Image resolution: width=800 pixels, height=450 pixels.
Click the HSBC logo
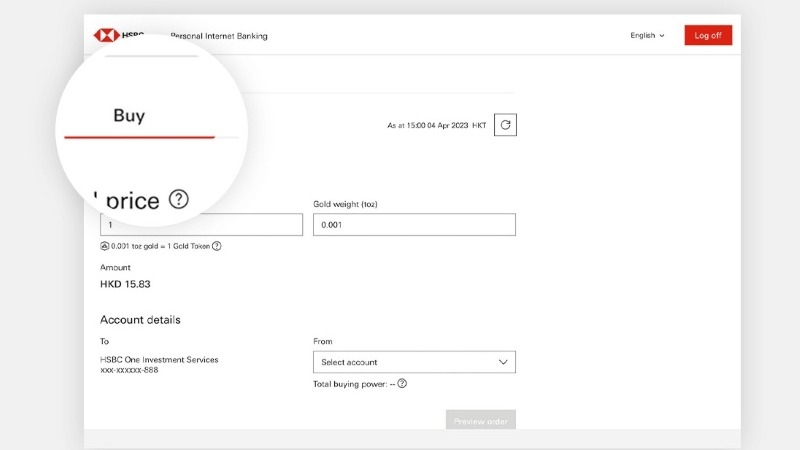(x=118, y=35)
